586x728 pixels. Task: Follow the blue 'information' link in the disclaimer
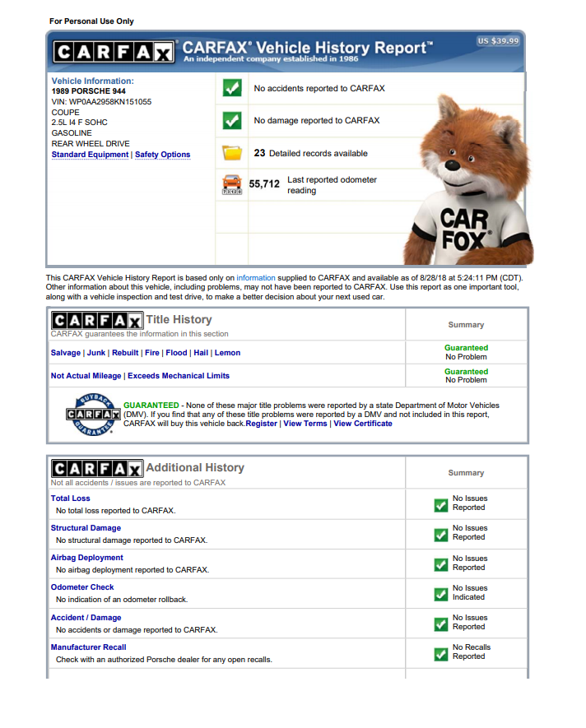point(256,278)
